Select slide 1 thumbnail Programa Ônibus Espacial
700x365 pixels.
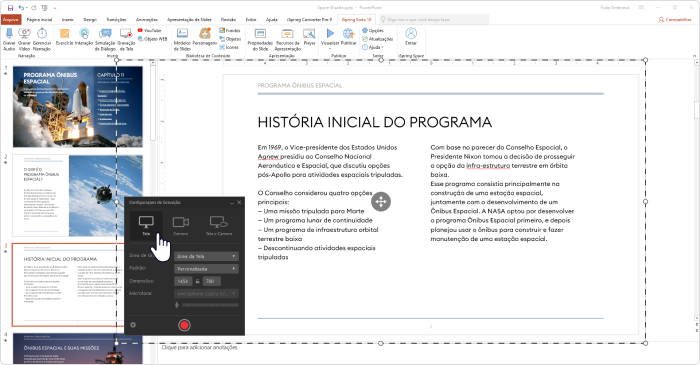point(78,107)
